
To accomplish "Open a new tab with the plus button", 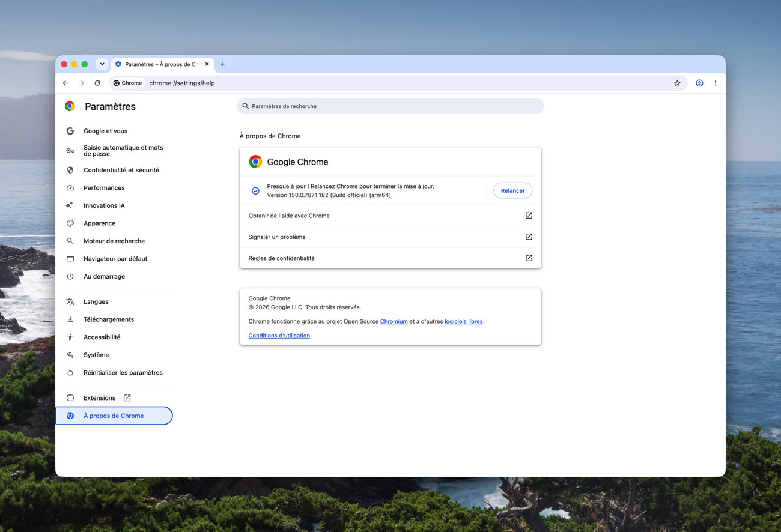I will tap(223, 64).
